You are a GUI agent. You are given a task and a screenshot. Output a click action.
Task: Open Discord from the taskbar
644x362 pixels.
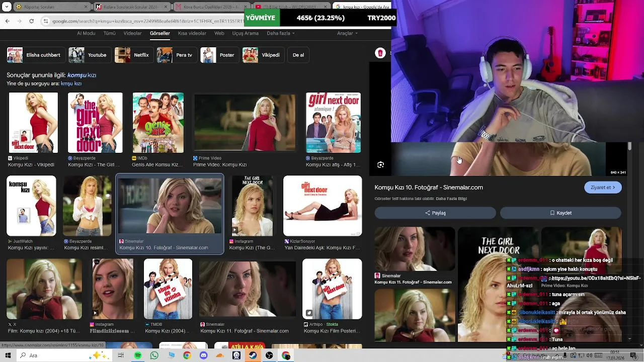[x=203, y=355]
